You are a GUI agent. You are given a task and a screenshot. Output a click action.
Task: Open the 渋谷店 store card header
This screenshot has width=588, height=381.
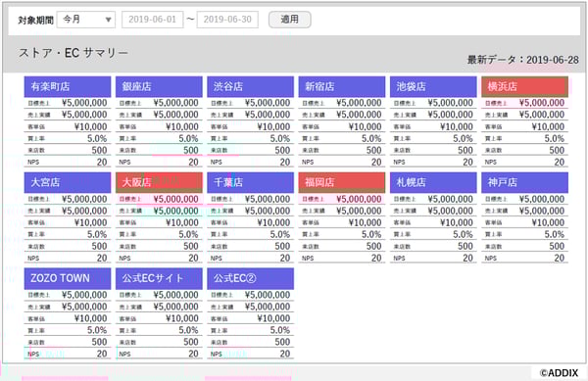point(251,86)
